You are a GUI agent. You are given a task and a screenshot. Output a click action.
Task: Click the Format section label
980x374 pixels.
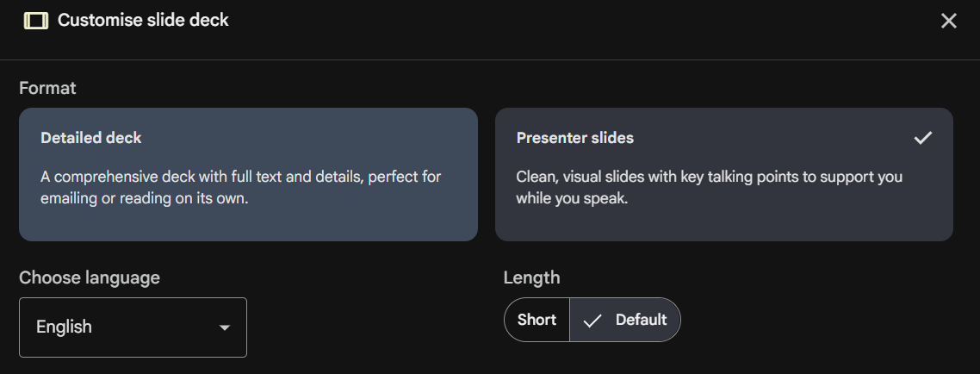tap(47, 88)
